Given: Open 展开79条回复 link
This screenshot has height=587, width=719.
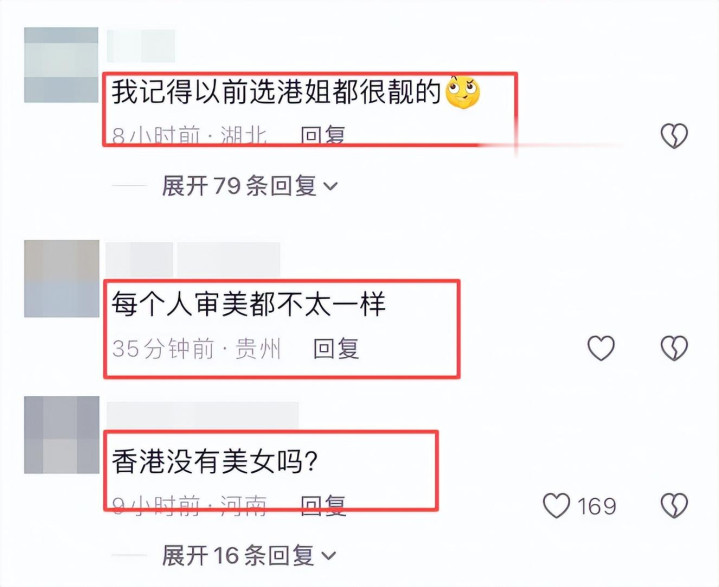Looking at the screenshot, I should pos(250,186).
